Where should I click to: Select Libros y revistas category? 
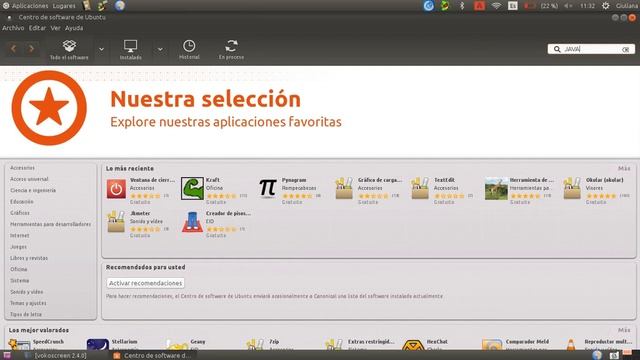coord(29,258)
